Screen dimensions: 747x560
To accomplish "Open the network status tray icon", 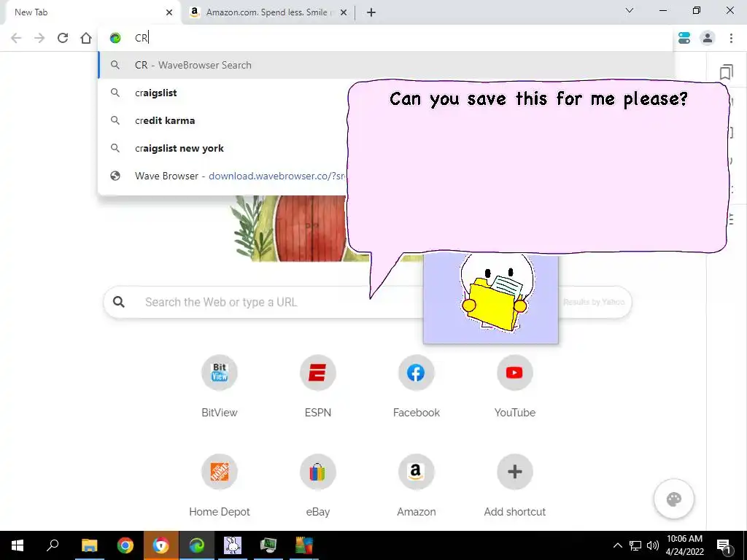I will coord(635,545).
